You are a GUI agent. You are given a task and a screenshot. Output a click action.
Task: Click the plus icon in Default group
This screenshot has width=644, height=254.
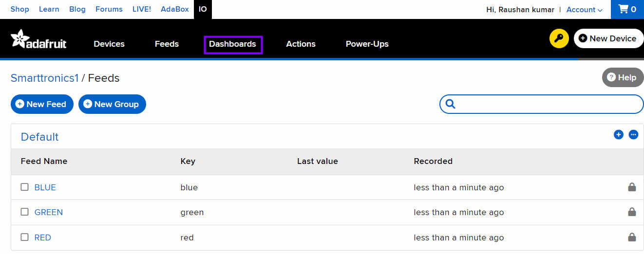coord(618,135)
